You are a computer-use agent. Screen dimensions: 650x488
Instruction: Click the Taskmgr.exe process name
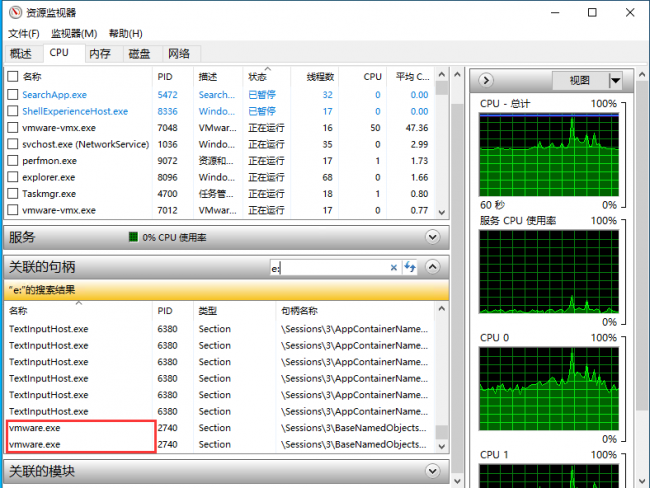coord(49,194)
